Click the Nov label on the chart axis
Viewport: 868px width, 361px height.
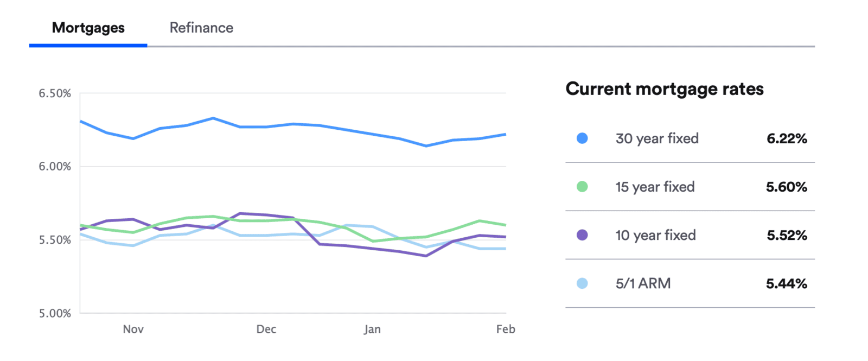pos(133,329)
